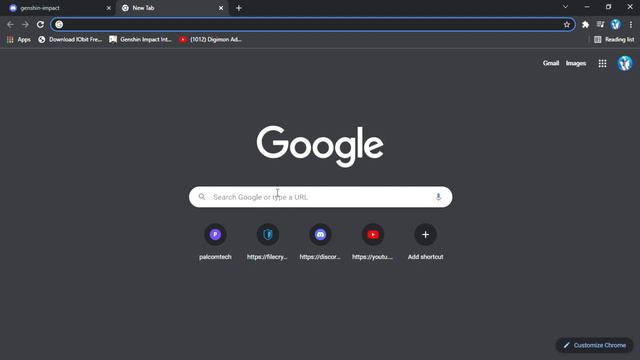This screenshot has height=360, width=640.
Task: Close the genshin-impact tab
Action: coord(109,8)
